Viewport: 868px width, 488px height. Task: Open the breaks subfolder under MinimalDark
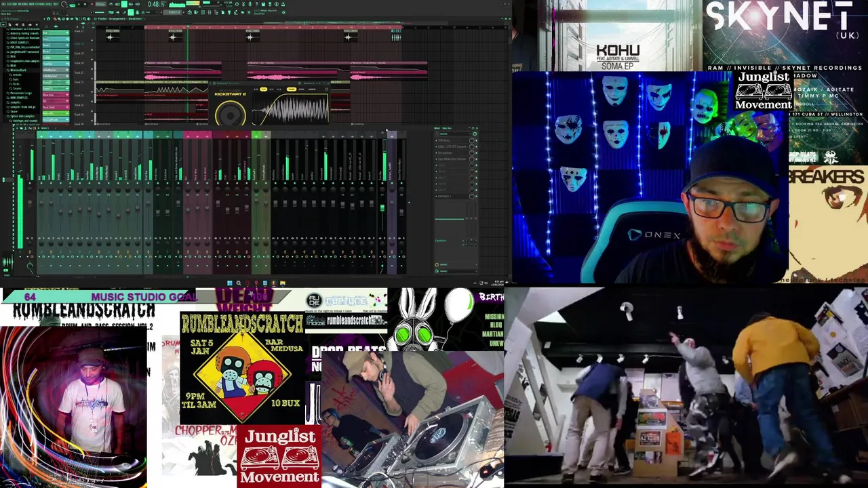coord(17,75)
